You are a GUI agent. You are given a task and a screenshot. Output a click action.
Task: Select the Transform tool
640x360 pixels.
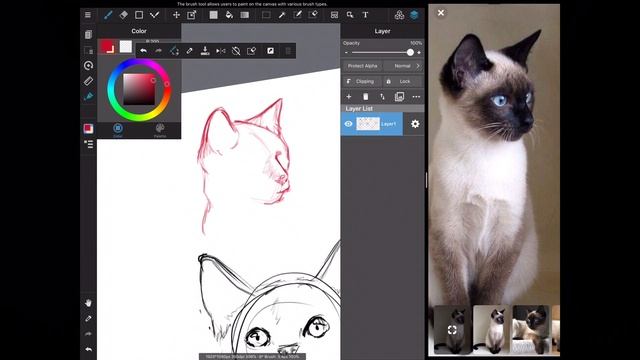[x=191, y=15]
